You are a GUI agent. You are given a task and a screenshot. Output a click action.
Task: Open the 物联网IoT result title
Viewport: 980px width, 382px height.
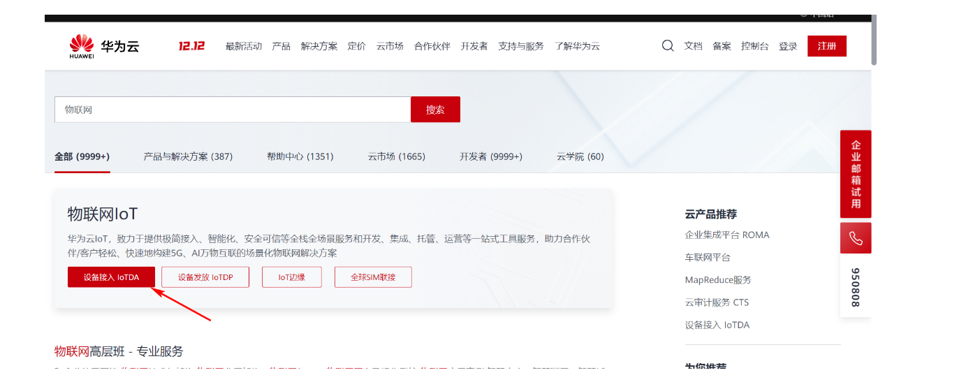[103, 214]
